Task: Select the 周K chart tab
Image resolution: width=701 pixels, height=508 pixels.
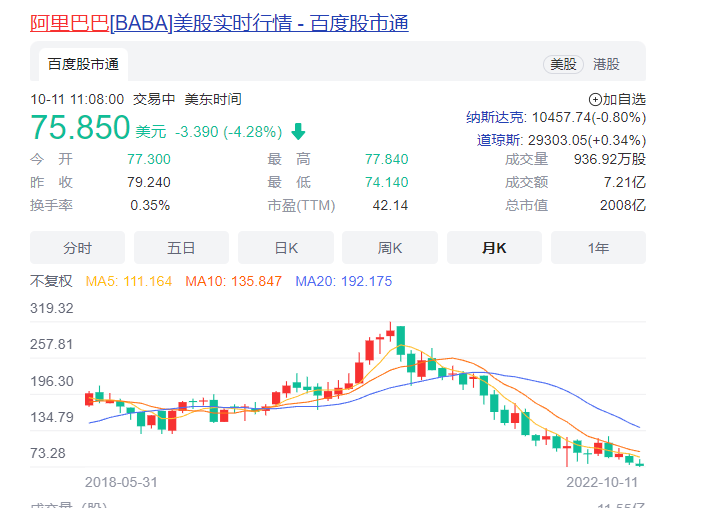Action: click(390, 248)
